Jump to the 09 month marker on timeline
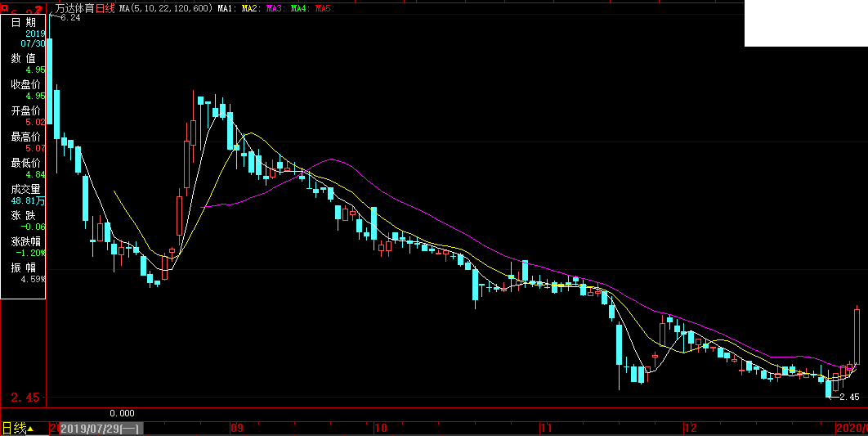 coord(237,428)
